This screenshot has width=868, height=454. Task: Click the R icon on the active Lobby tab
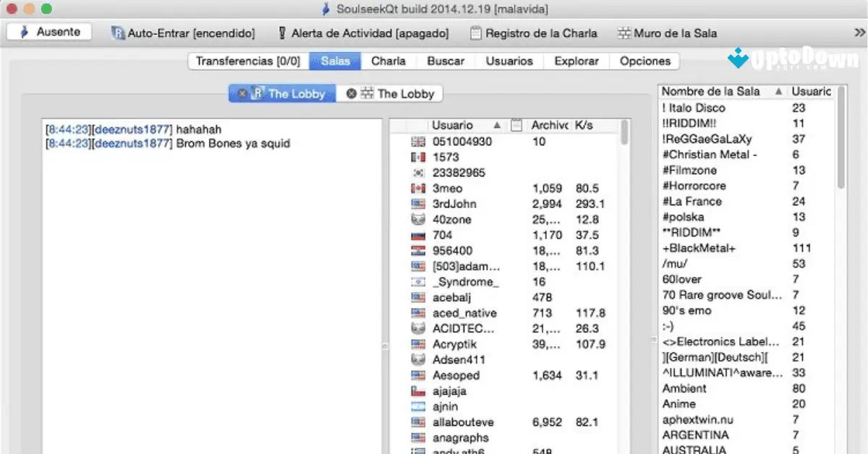257,93
